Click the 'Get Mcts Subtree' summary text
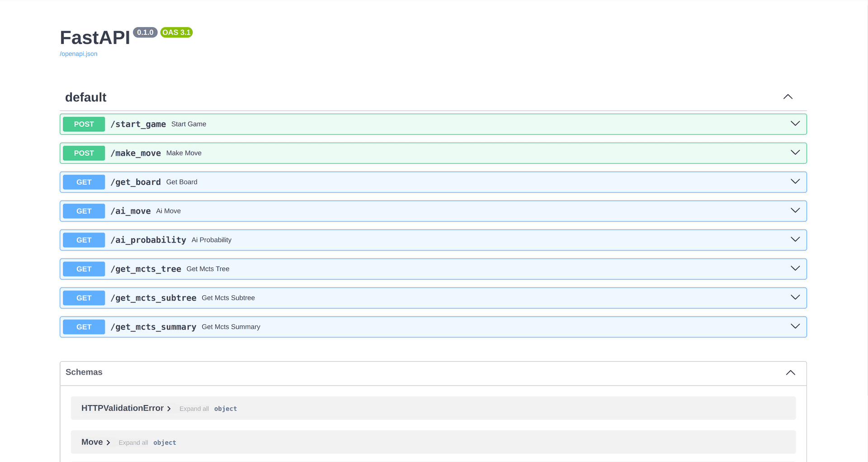 coord(228,298)
